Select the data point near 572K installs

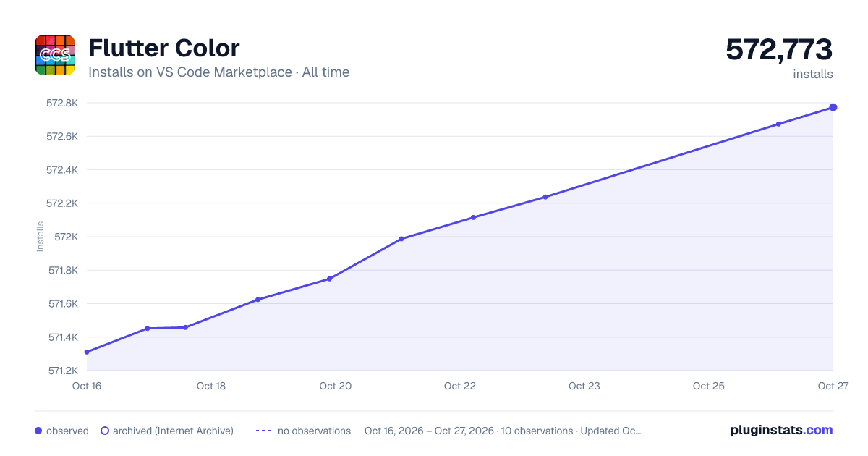pos(401,239)
